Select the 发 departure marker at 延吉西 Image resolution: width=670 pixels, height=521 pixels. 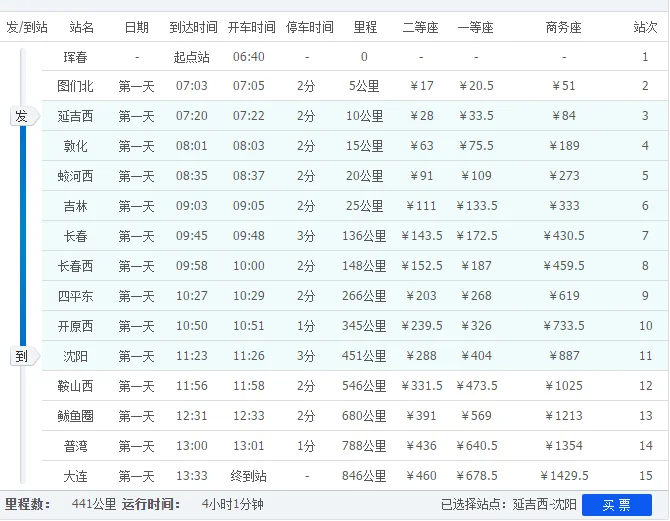point(25,116)
